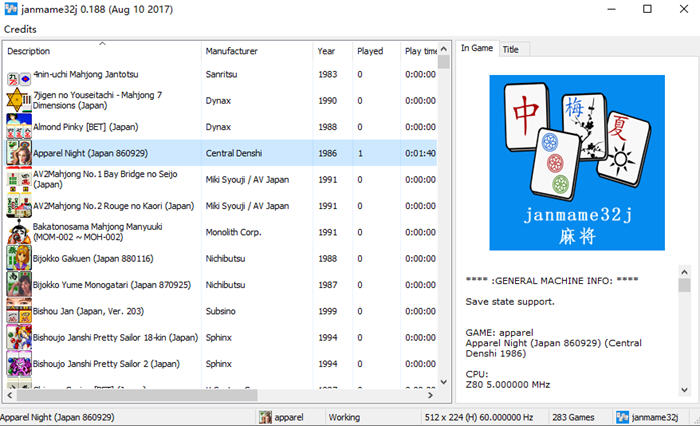Screen dimensions: 700x426
Task: Click GENERAL MACHINE INFO text in info panel
Action: pos(552,281)
